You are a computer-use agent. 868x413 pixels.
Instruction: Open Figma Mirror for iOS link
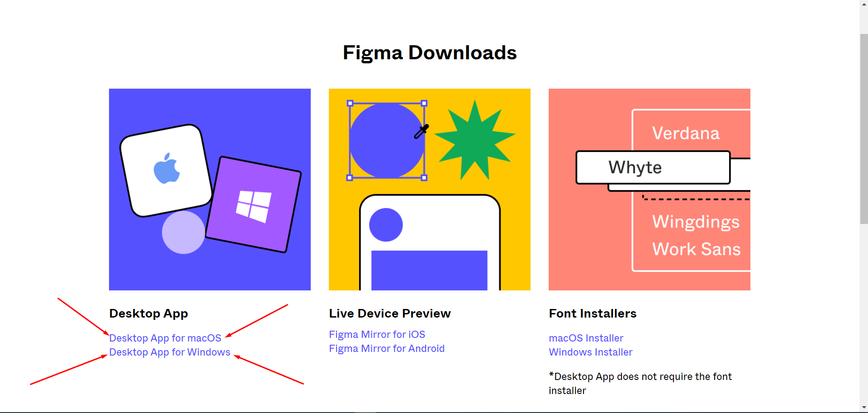point(377,334)
